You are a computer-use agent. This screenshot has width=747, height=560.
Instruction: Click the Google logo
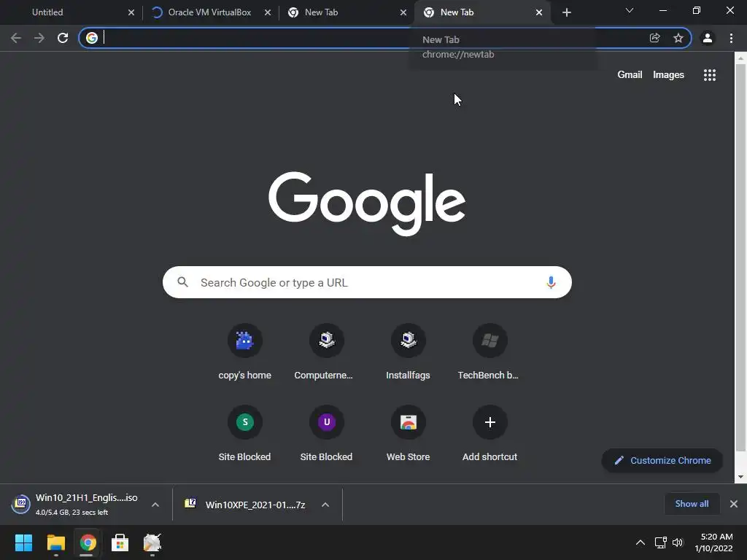[x=367, y=203]
